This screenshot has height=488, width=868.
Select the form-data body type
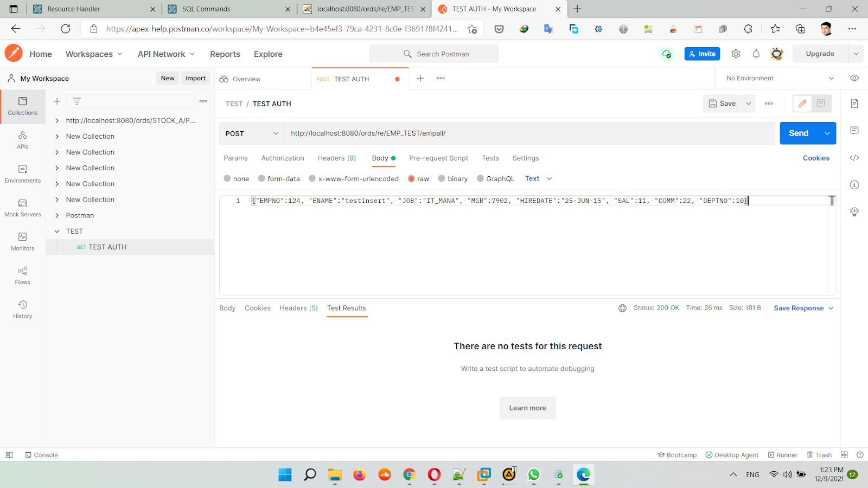coord(262,178)
